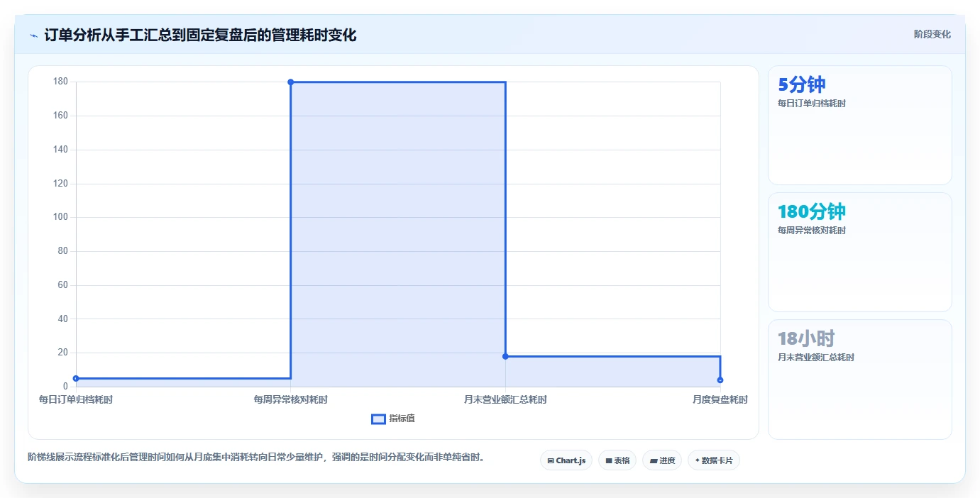Click the y-axis value 20

[x=62, y=353]
